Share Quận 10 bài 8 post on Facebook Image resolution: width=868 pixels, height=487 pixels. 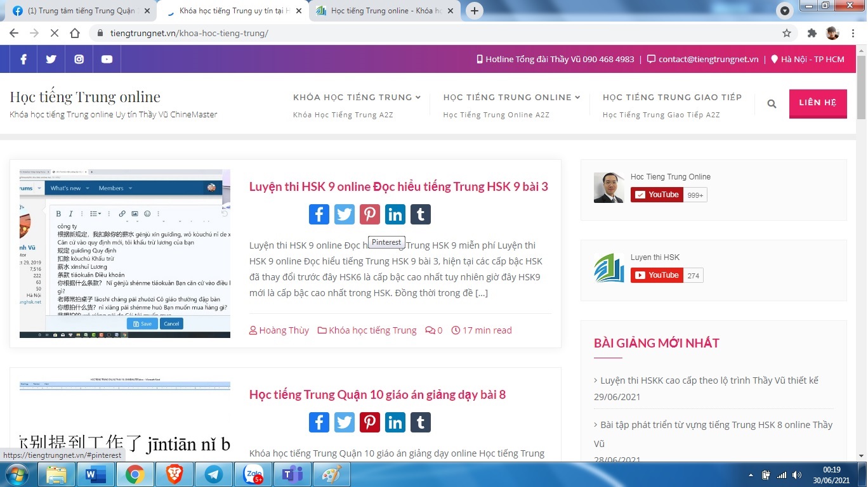coord(319,422)
